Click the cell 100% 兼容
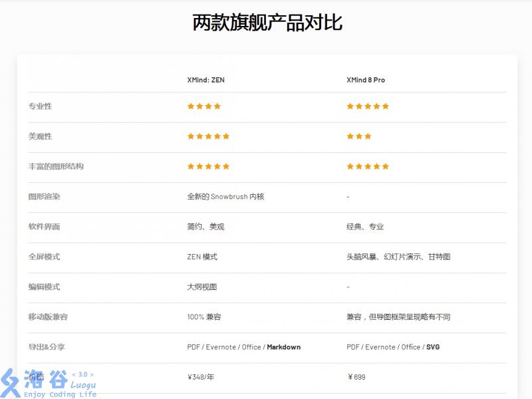The height and width of the screenshot is (399, 532). click(x=204, y=317)
